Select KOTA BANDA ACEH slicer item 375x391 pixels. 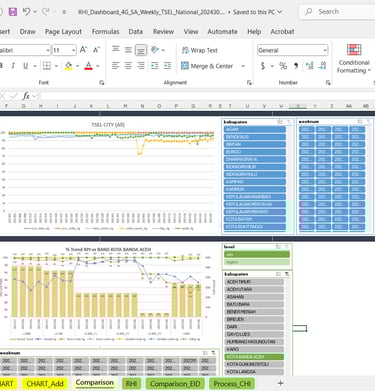coord(254,357)
